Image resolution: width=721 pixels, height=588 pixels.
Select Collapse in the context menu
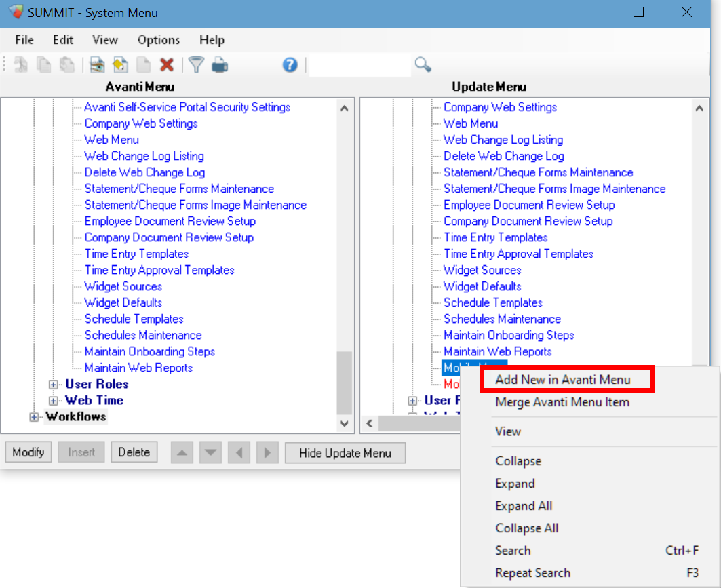click(518, 461)
